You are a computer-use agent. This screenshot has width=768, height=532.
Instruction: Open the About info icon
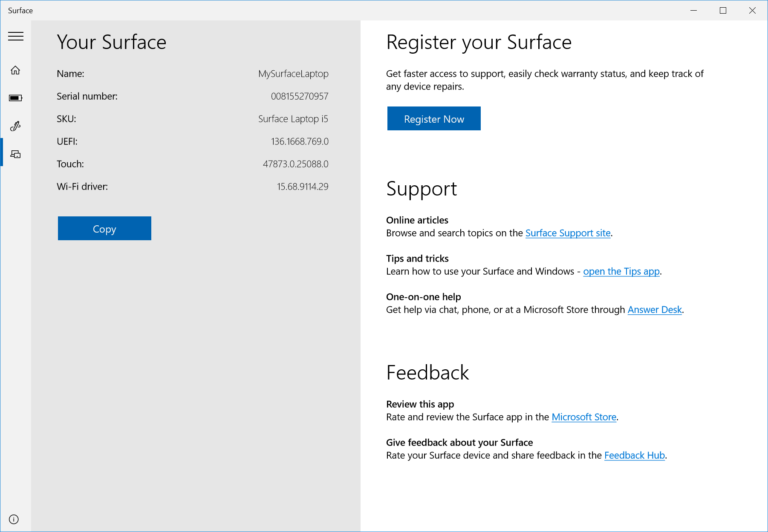14,519
